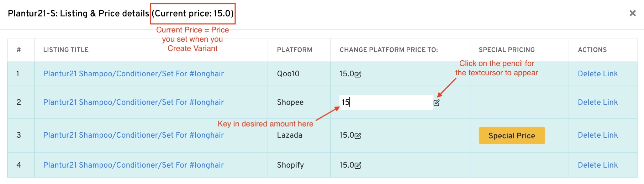This screenshot has width=644, height=184.
Task: Click the Change Platform Price To header
Action: [389, 50]
